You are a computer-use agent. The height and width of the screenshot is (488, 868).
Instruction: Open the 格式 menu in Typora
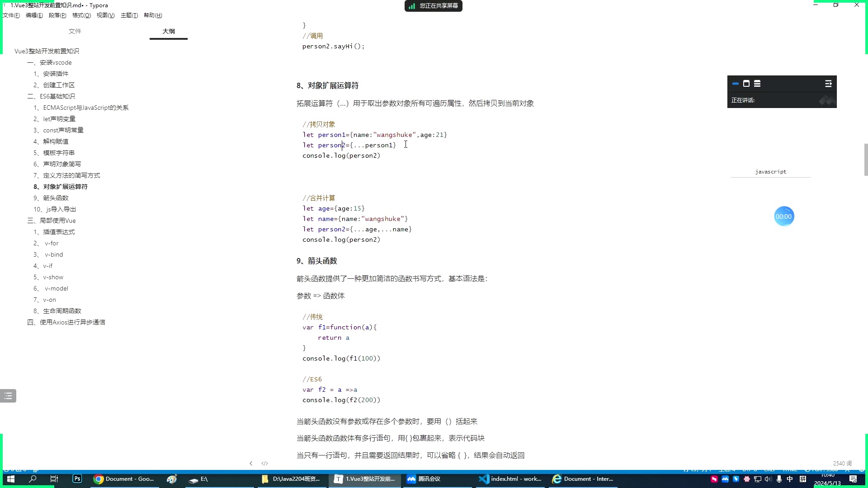81,15
